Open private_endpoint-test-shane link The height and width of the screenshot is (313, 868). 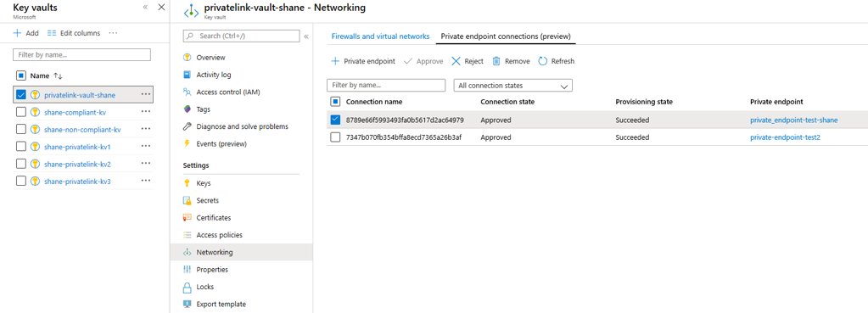click(x=794, y=120)
